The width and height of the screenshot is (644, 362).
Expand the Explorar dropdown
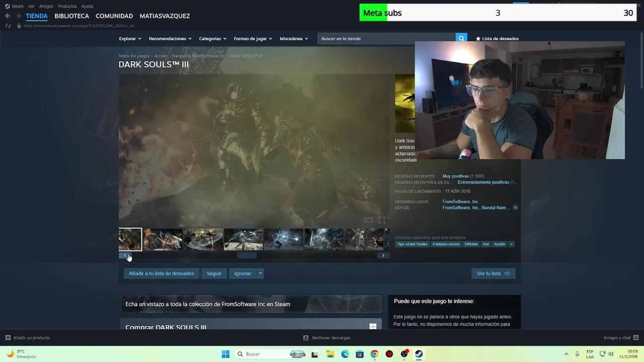tap(130, 39)
